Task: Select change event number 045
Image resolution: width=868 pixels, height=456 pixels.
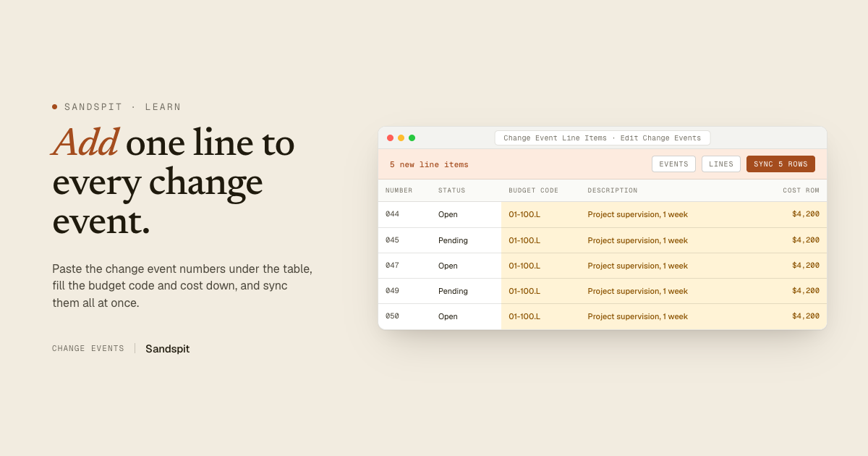Action: [393, 240]
